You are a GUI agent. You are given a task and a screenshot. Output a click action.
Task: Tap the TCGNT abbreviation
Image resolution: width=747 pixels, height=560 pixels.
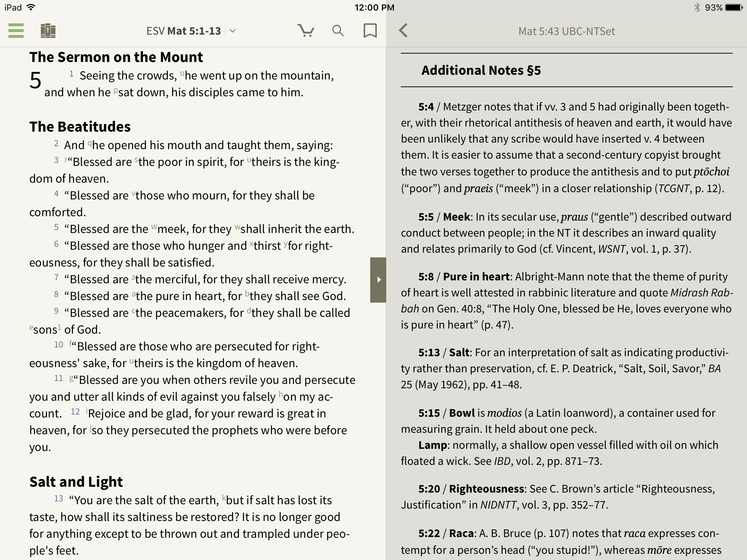(x=674, y=188)
